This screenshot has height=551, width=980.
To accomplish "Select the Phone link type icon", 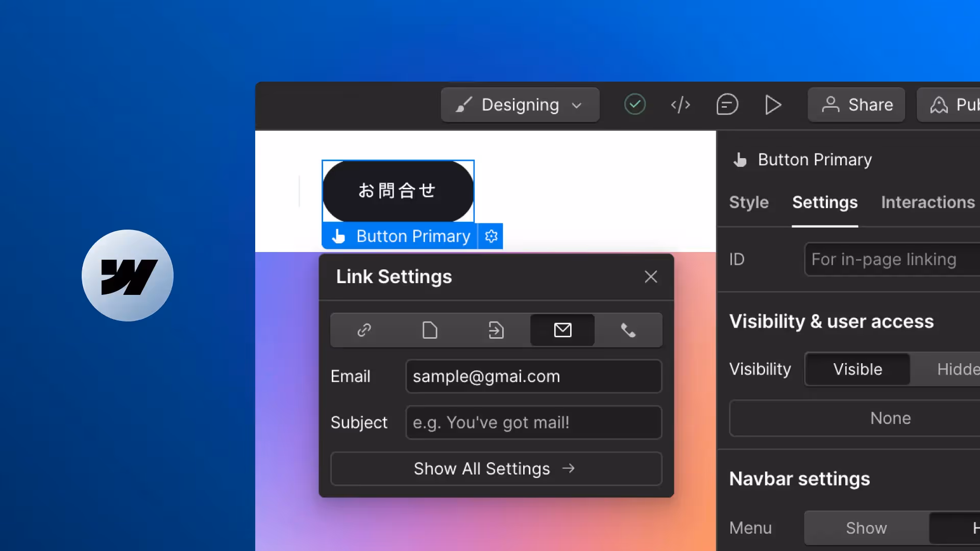I will click(628, 330).
